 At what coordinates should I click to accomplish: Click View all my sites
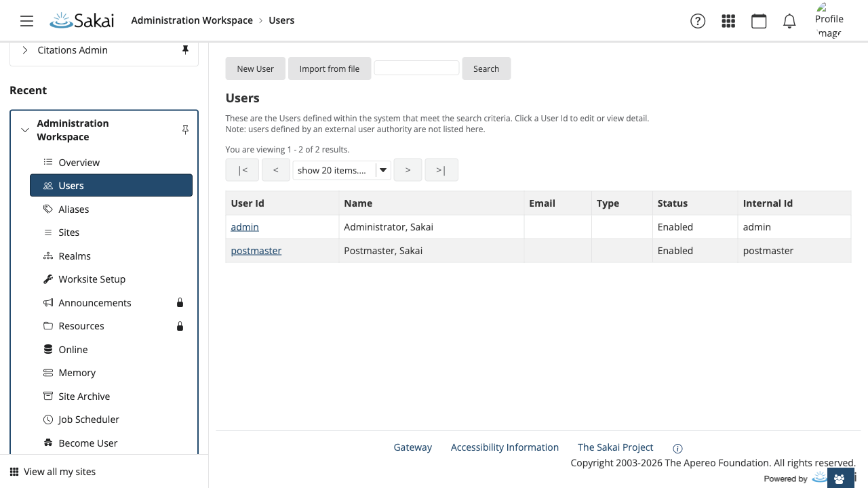click(x=53, y=472)
